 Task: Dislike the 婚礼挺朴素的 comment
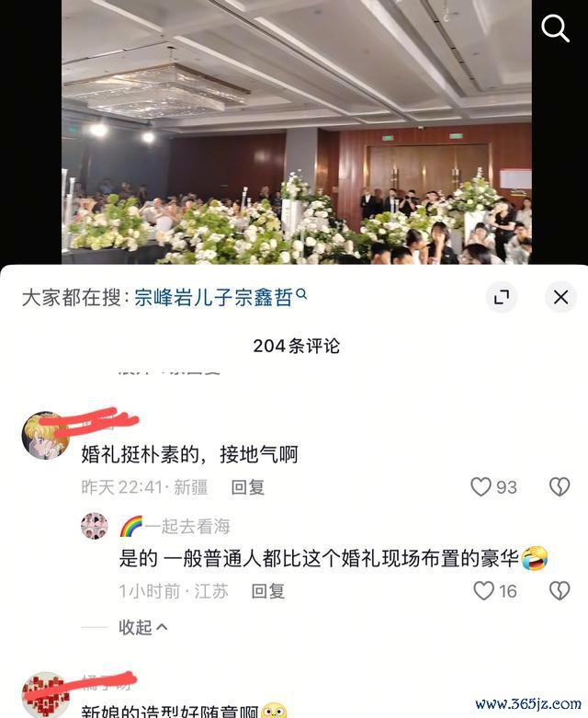[x=560, y=486]
